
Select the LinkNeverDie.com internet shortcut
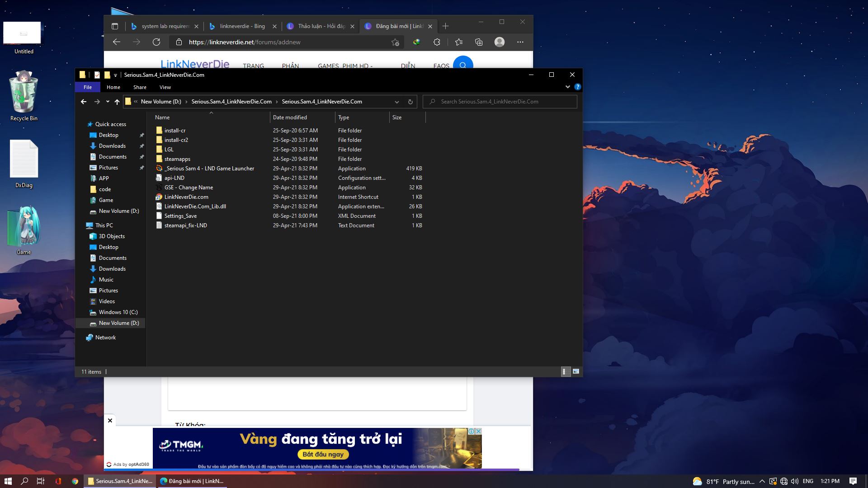(x=186, y=197)
